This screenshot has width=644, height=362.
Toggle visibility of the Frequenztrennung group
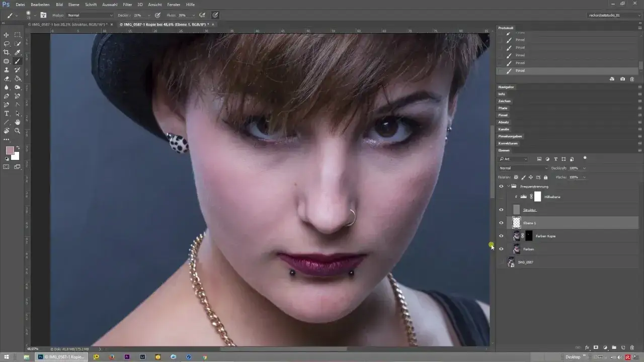502,187
